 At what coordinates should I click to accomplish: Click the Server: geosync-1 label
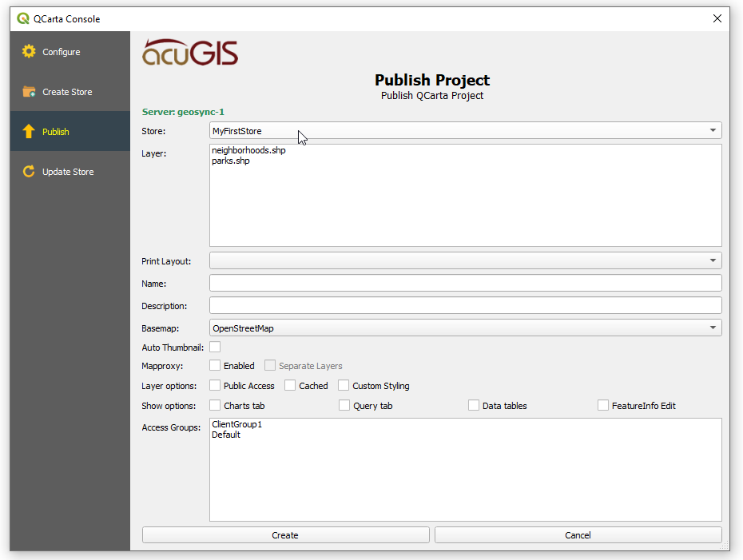coord(183,112)
